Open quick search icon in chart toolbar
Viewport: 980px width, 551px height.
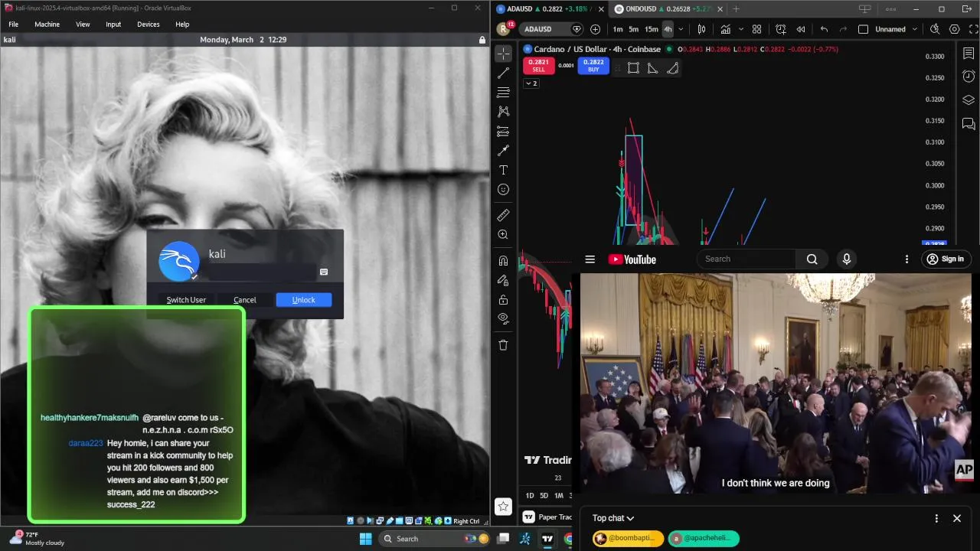click(x=935, y=29)
